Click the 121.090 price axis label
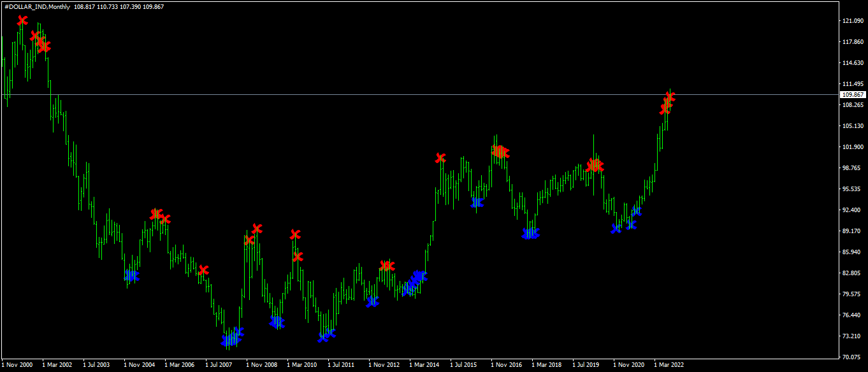 point(853,21)
